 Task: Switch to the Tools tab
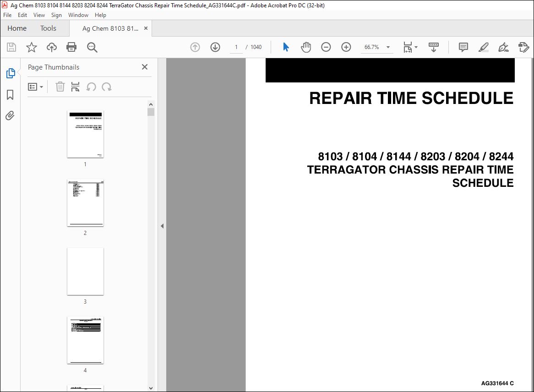(x=49, y=28)
